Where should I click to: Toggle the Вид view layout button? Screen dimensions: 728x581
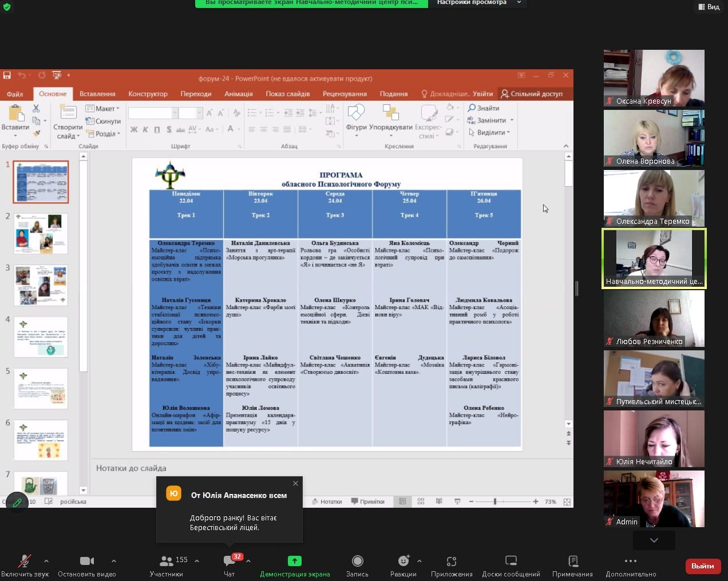(x=709, y=7)
